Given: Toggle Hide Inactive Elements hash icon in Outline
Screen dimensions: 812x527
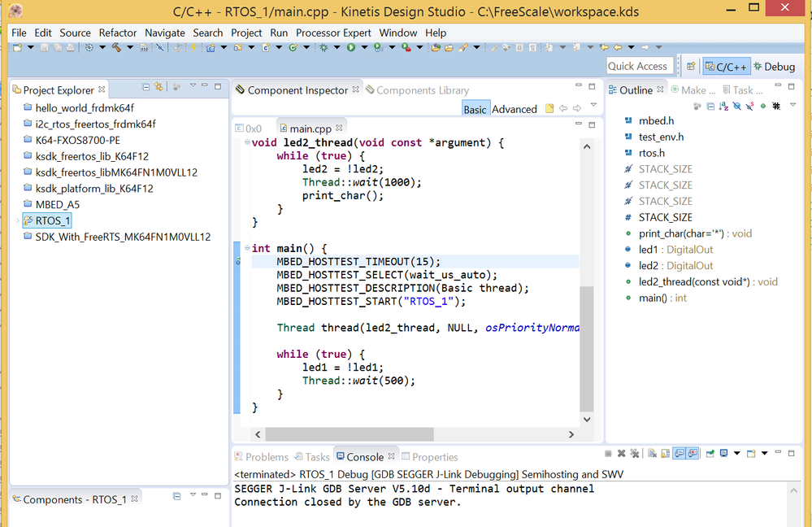Looking at the screenshot, I should (776, 107).
